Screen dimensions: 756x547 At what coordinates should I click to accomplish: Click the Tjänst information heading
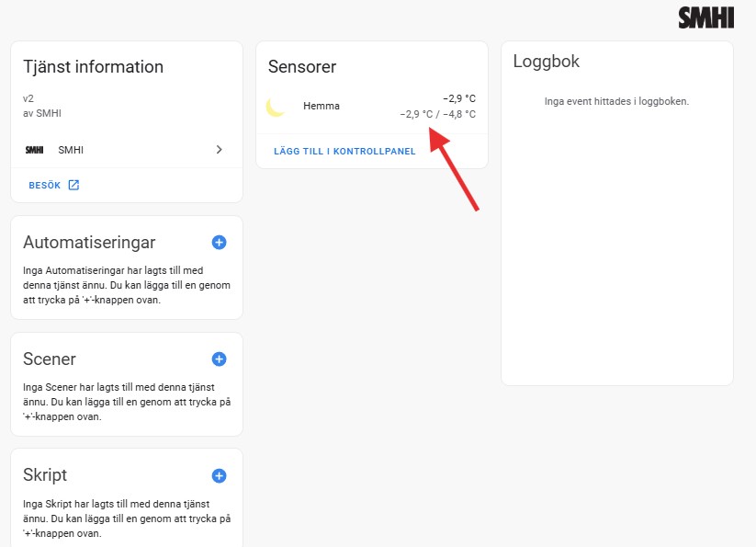click(x=93, y=66)
